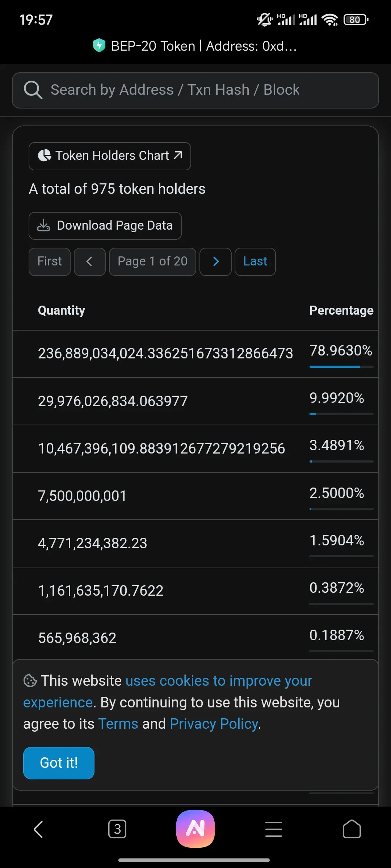The image size is (391, 868).
Task: Jump to Last page of holders
Action: click(x=255, y=261)
